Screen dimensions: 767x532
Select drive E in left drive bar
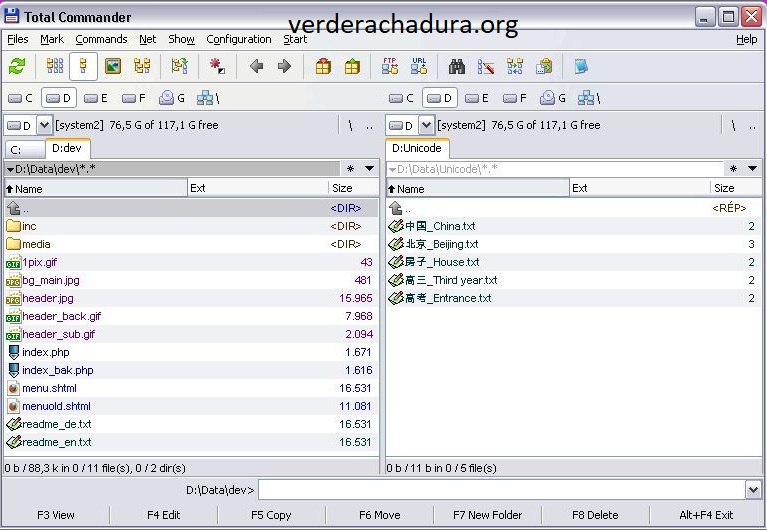pyautogui.click(x=96, y=98)
